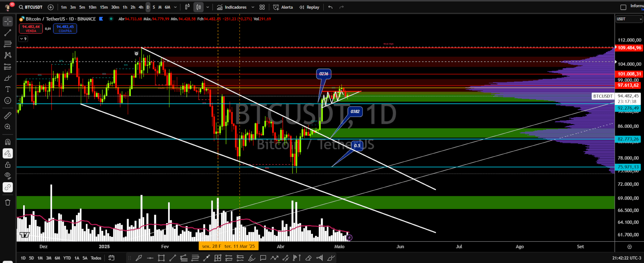Open chart settings gear on price scale

click(630, 247)
